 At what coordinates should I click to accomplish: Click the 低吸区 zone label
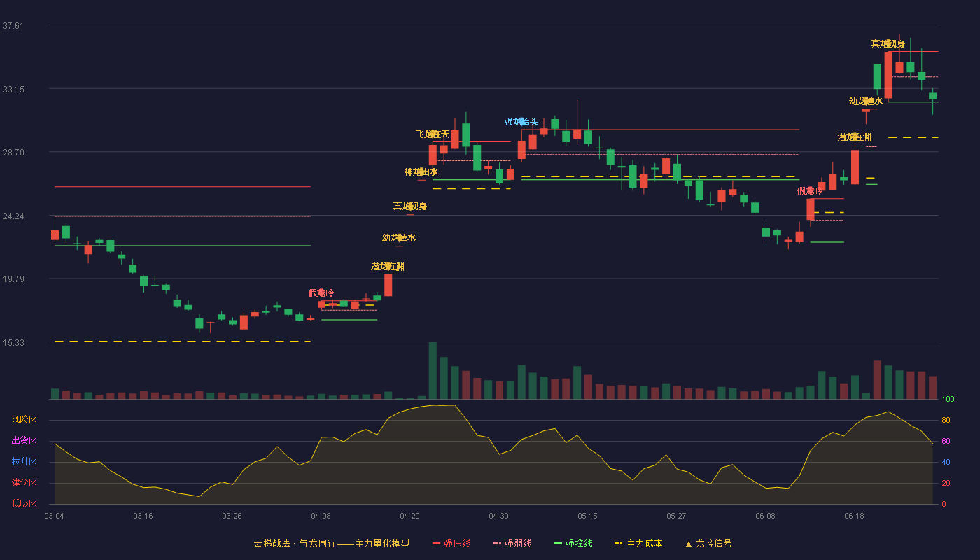(x=24, y=503)
